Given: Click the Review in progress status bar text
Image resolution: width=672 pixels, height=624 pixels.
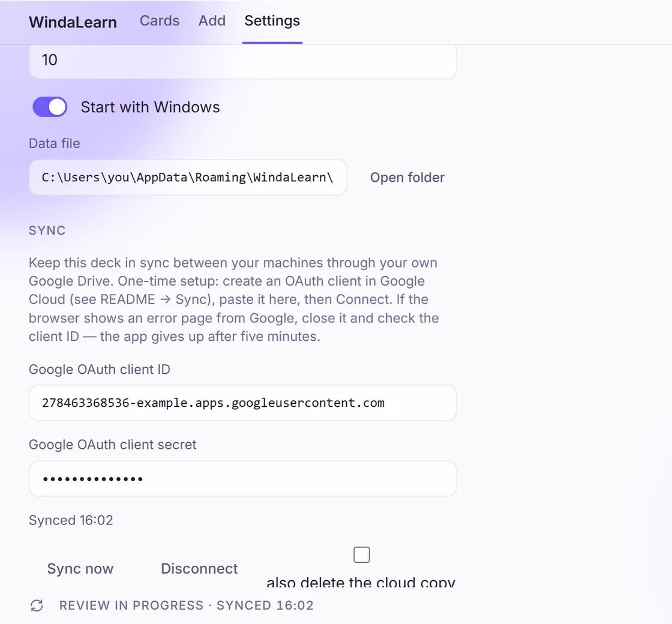Looking at the screenshot, I should tap(187, 605).
